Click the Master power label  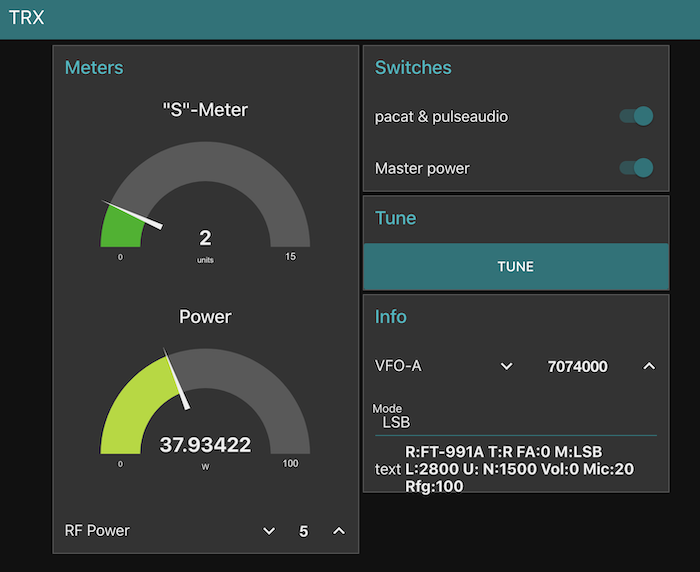(x=422, y=168)
